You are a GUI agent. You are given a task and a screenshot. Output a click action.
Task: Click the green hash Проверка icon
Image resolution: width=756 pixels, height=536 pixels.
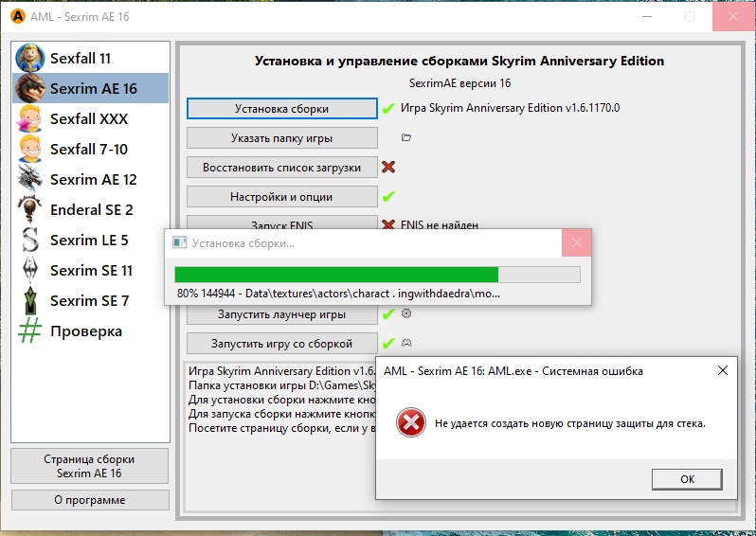point(30,331)
